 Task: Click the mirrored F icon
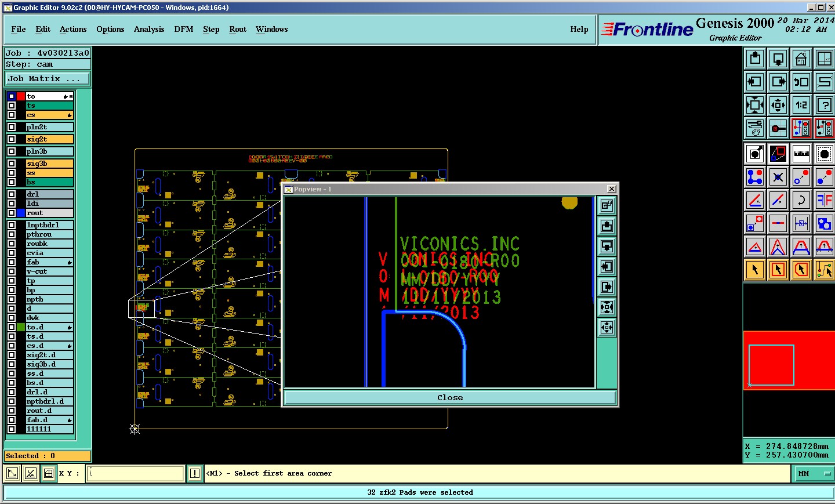pyautogui.click(x=825, y=200)
